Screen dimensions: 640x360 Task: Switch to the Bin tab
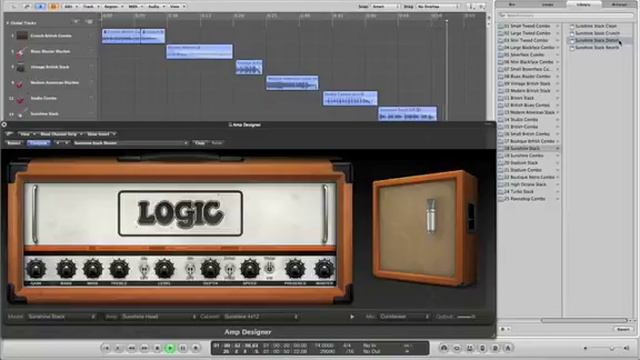pyautogui.click(x=512, y=4)
